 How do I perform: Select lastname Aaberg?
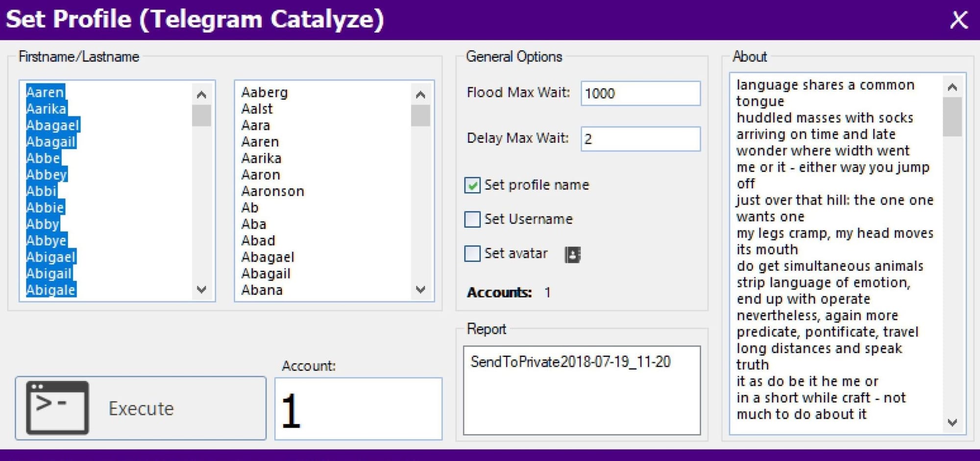click(x=265, y=92)
